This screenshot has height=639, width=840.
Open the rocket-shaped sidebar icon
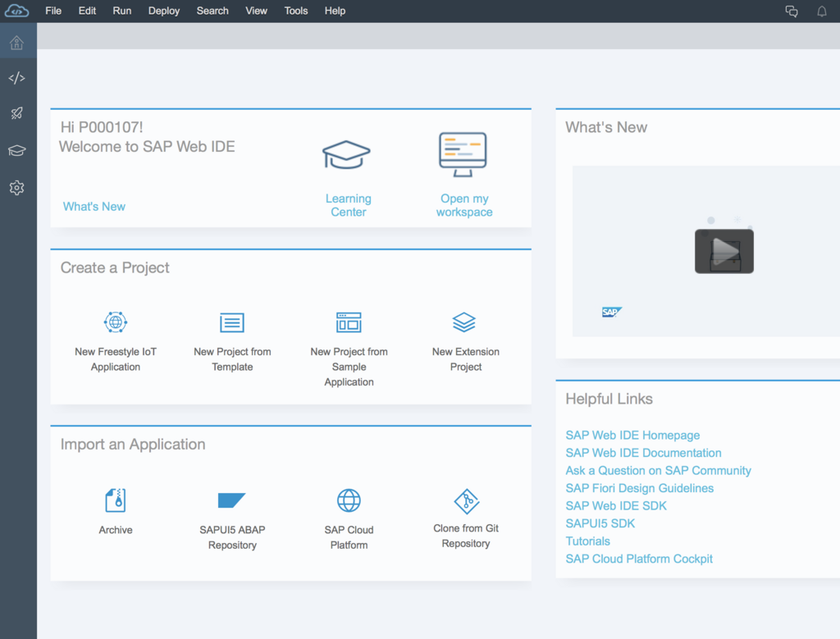(x=16, y=113)
